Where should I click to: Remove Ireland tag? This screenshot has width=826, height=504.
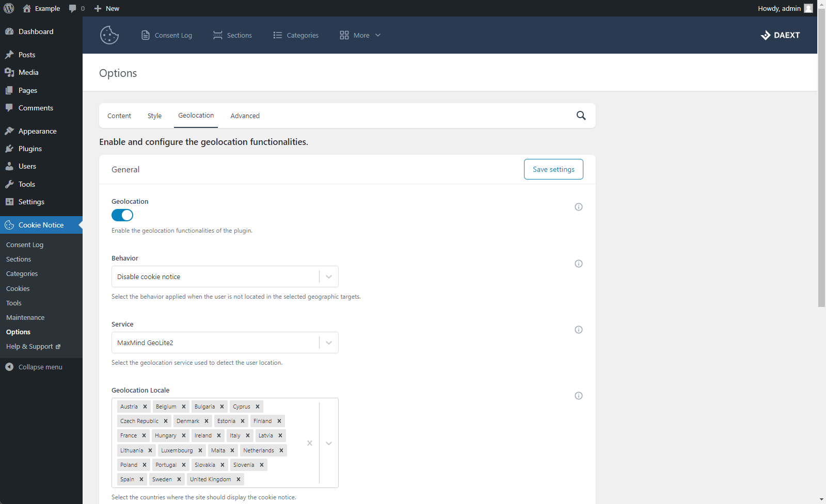[219, 435]
